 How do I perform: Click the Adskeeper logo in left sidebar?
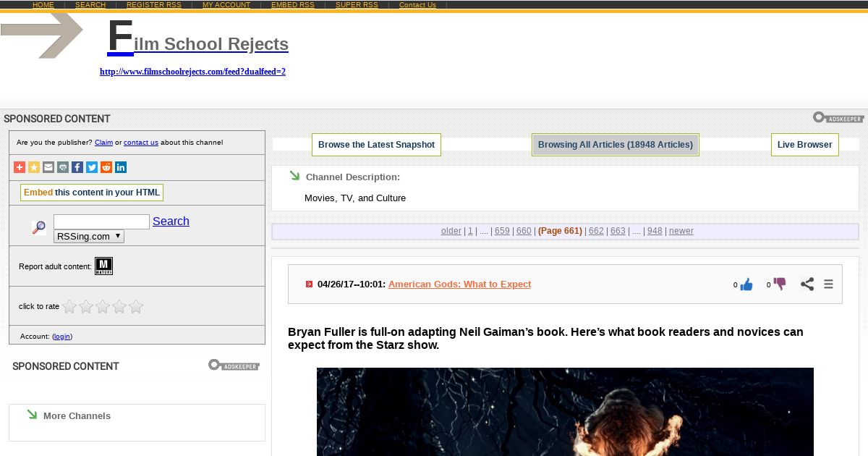pos(234,365)
